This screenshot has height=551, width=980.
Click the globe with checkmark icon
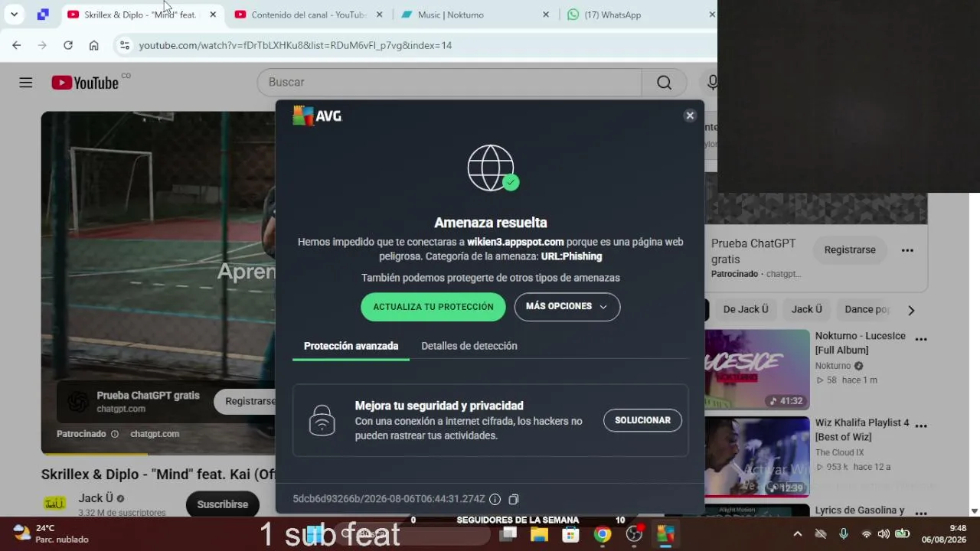492,168
